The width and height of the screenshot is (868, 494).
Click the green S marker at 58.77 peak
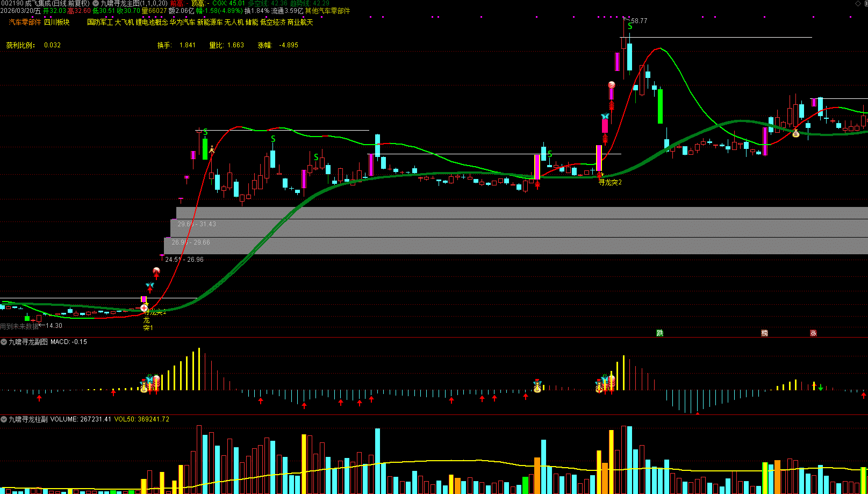630,26
